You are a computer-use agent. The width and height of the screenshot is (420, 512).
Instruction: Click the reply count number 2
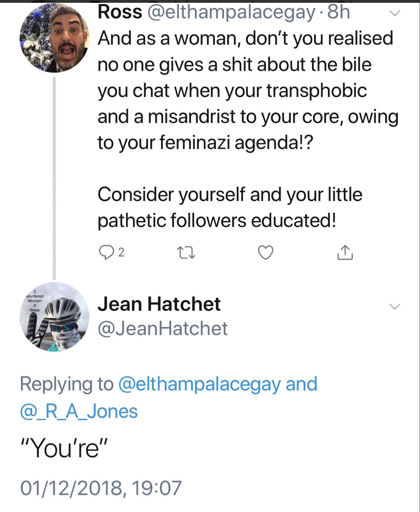point(121,252)
